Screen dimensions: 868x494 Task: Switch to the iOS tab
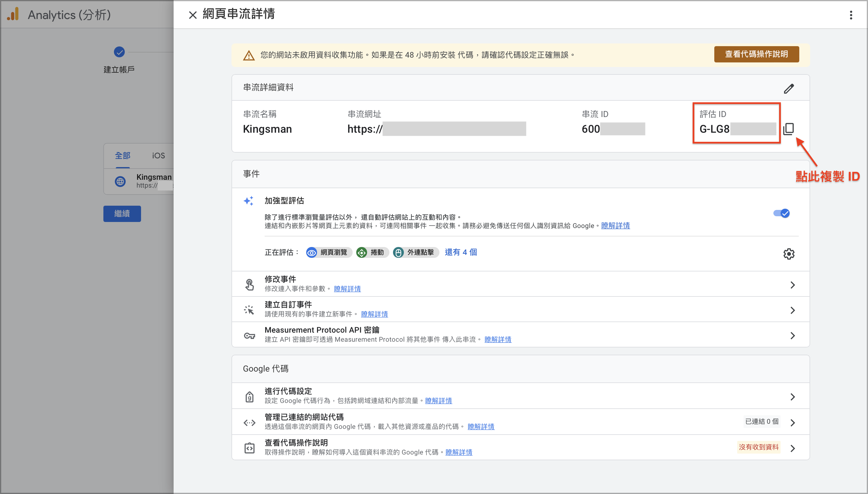[x=158, y=155]
